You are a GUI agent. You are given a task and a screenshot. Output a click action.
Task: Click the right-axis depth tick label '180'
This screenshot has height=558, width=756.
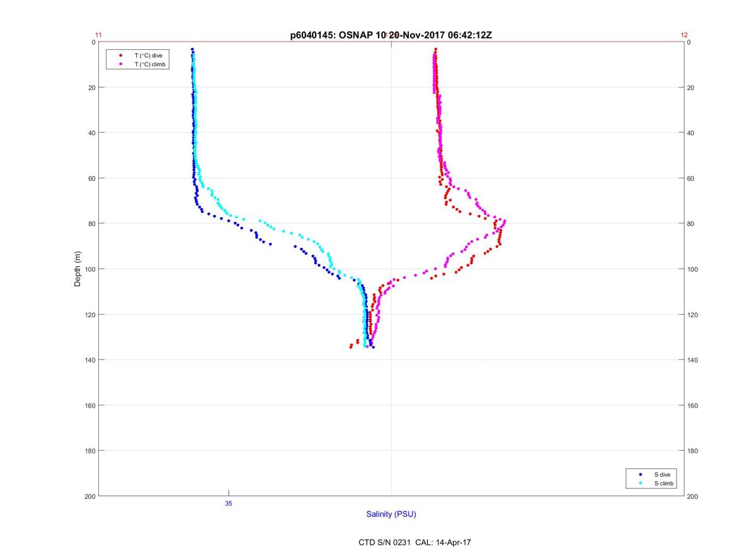click(693, 451)
